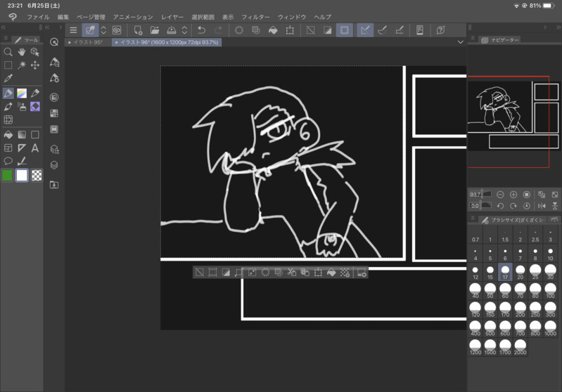Select the white sub color swatch
The width and height of the screenshot is (562, 392).
(22, 176)
